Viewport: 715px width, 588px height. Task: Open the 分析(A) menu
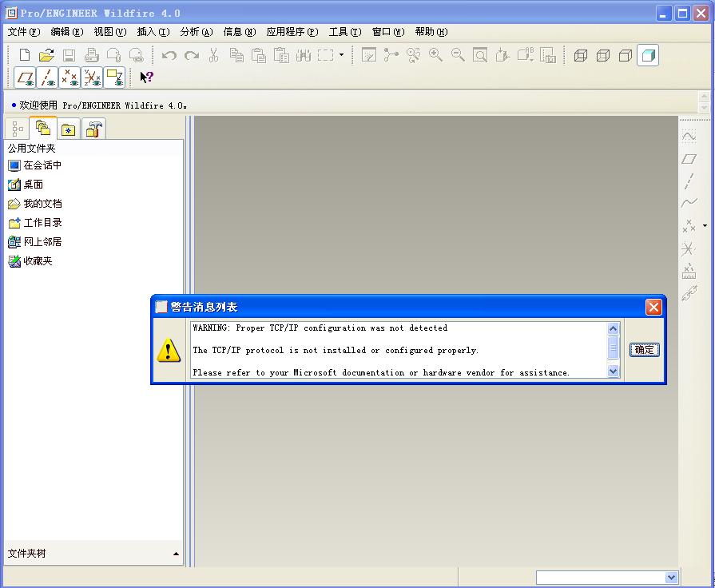196,32
